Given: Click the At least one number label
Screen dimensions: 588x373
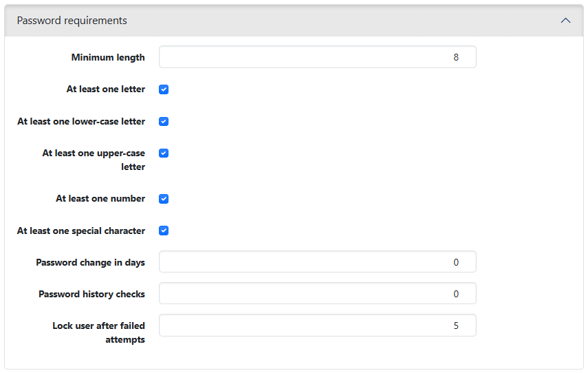Looking at the screenshot, I should pyautogui.click(x=100, y=198).
